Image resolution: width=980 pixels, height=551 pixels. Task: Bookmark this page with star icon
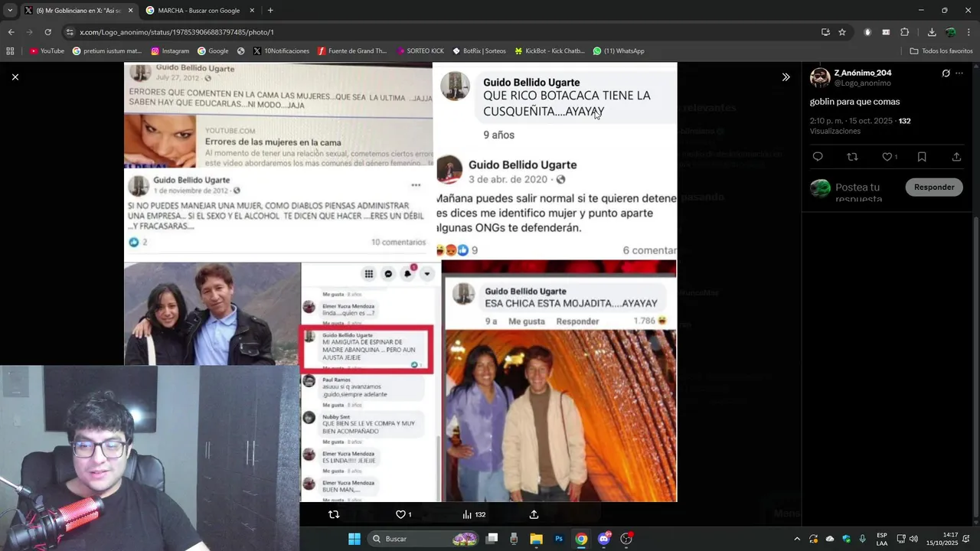[x=842, y=32]
